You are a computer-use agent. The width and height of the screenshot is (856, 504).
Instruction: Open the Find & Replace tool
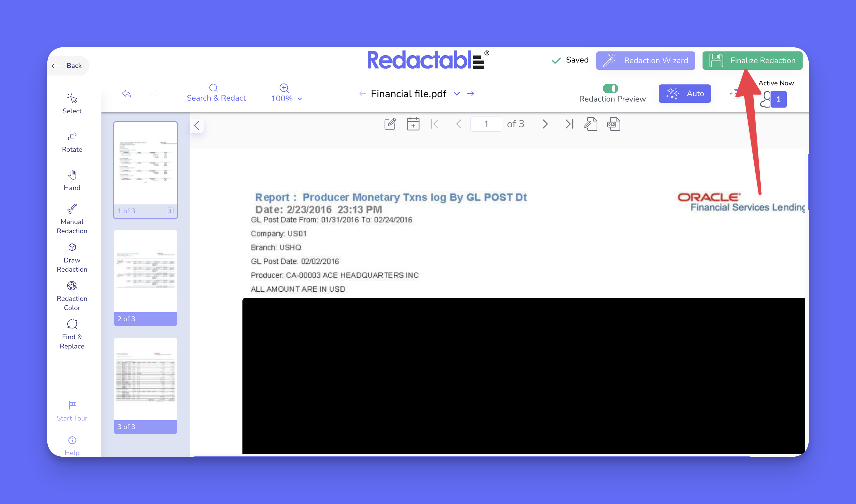tap(72, 334)
